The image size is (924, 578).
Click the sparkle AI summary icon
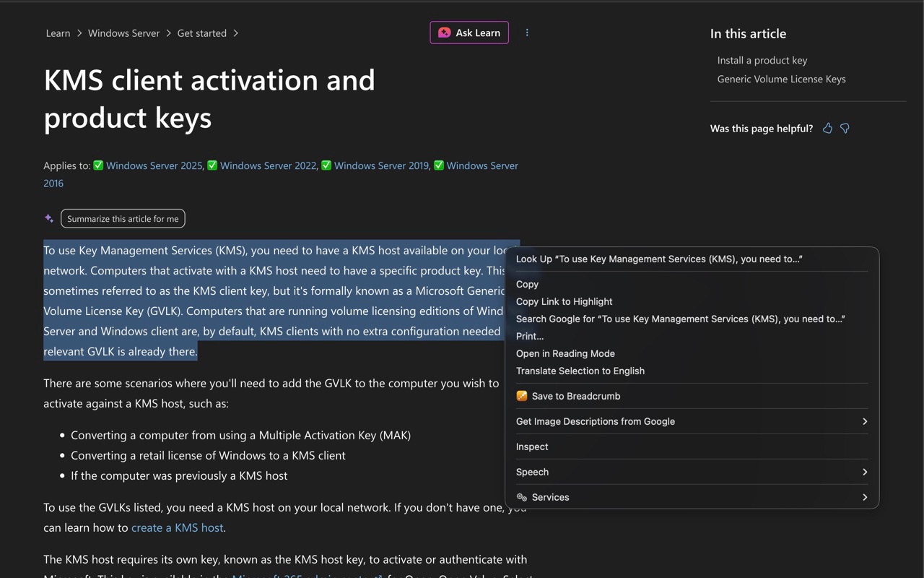(x=49, y=218)
